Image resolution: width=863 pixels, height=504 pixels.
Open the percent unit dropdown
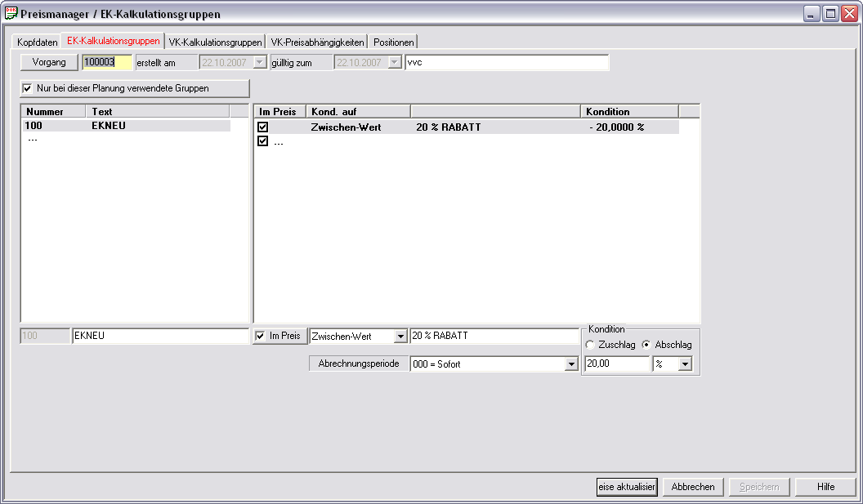(685, 364)
